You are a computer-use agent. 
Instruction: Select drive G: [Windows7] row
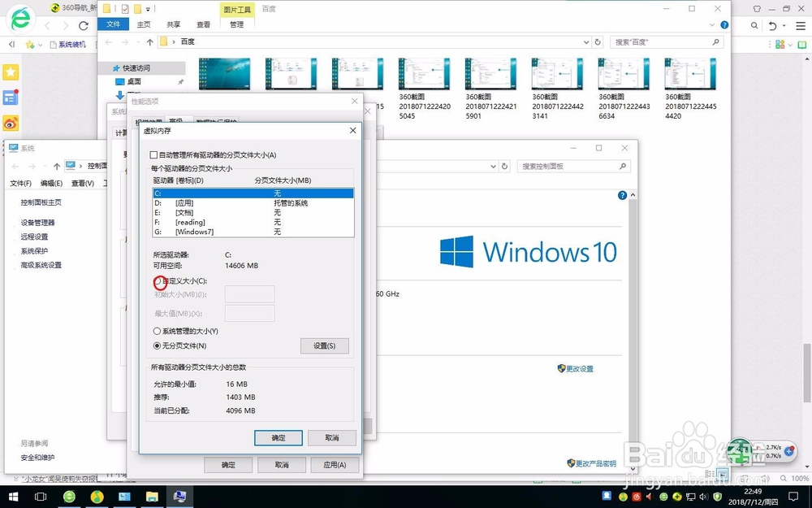[x=253, y=232]
